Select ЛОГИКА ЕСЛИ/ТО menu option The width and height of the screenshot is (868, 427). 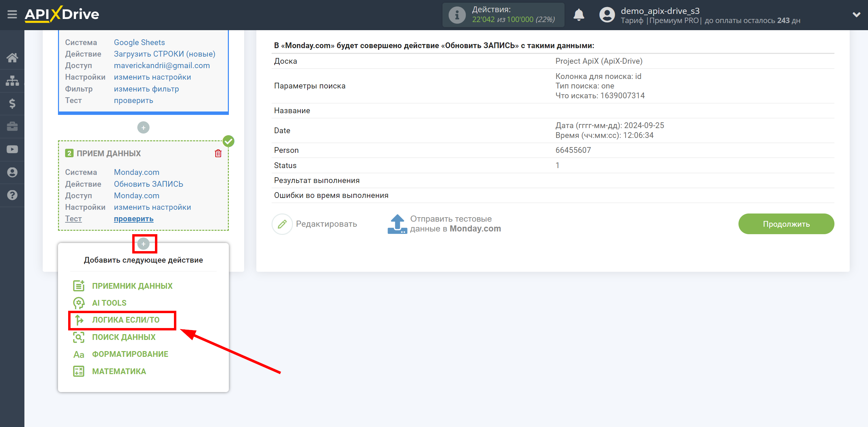125,320
